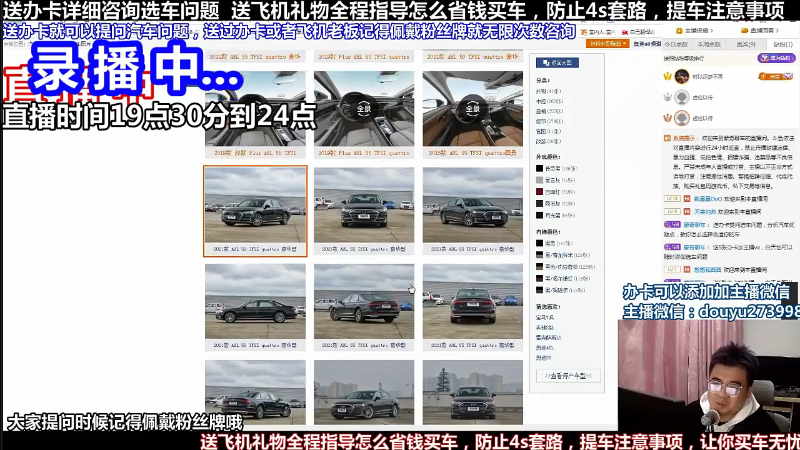This screenshot has width=800, height=450.
Task: Switch to the 钻粉 tab
Action: [x=783, y=45]
